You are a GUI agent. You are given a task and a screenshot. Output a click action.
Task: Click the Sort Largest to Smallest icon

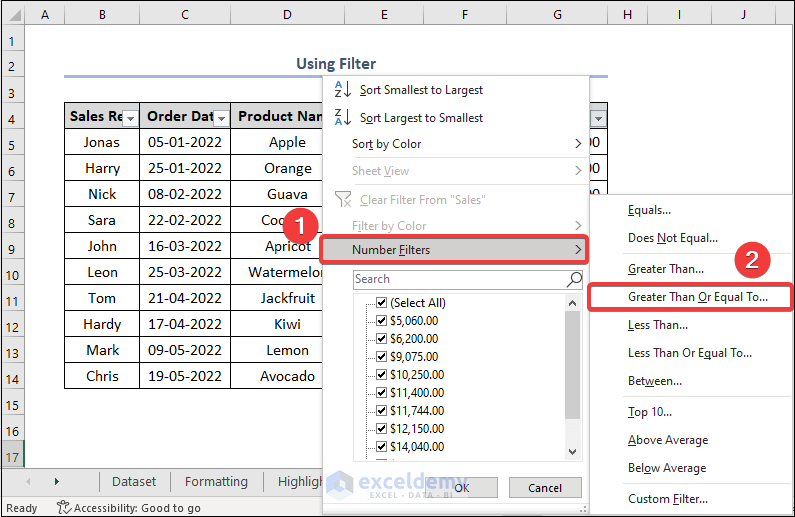click(342, 117)
